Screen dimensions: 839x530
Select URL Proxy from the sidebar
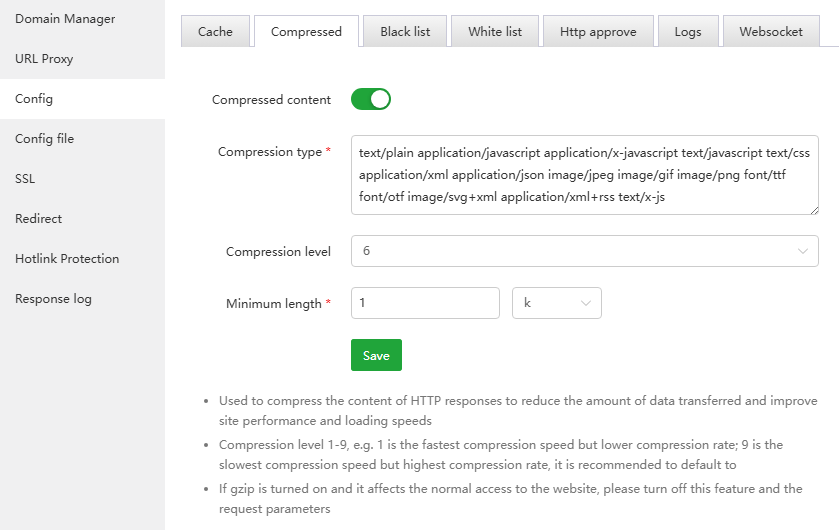44,59
